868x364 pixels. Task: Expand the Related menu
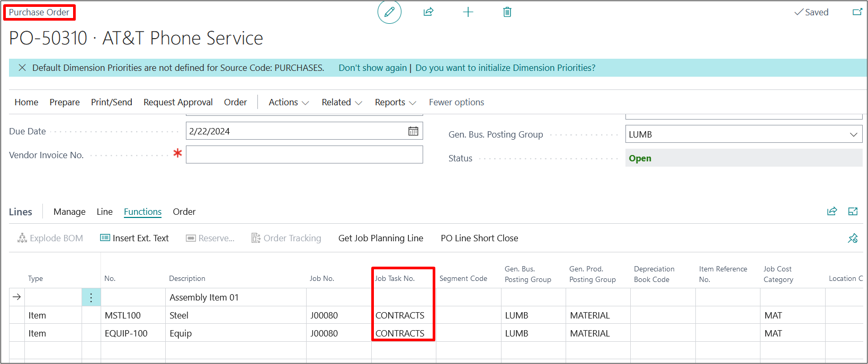[342, 102]
